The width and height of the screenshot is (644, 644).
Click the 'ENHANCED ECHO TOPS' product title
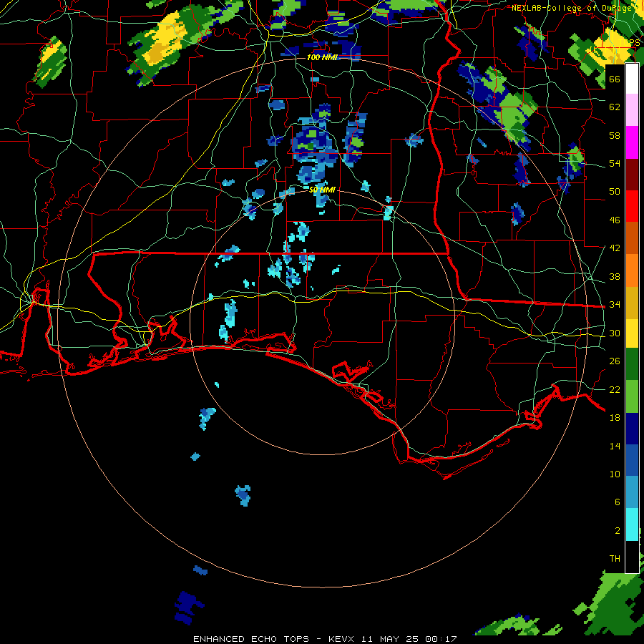251,639
